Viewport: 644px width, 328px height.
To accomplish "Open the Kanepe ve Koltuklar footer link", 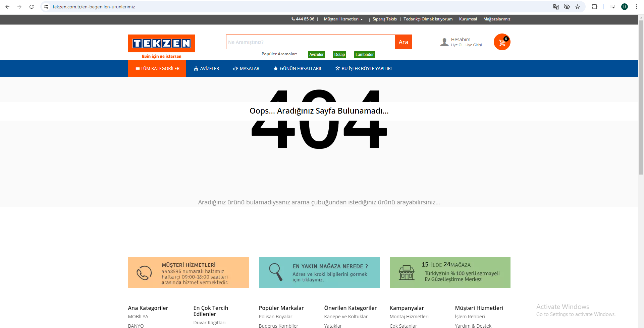I will [x=346, y=317].
